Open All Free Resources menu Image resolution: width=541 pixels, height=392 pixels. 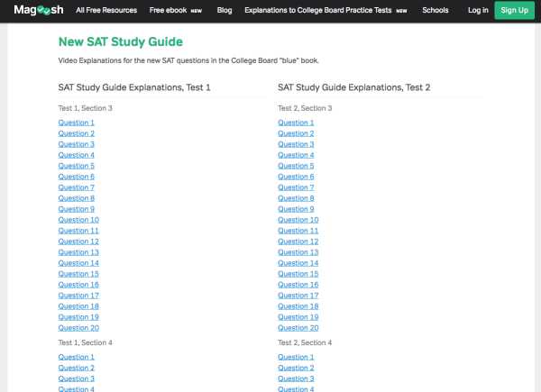(x=106, y=10)
